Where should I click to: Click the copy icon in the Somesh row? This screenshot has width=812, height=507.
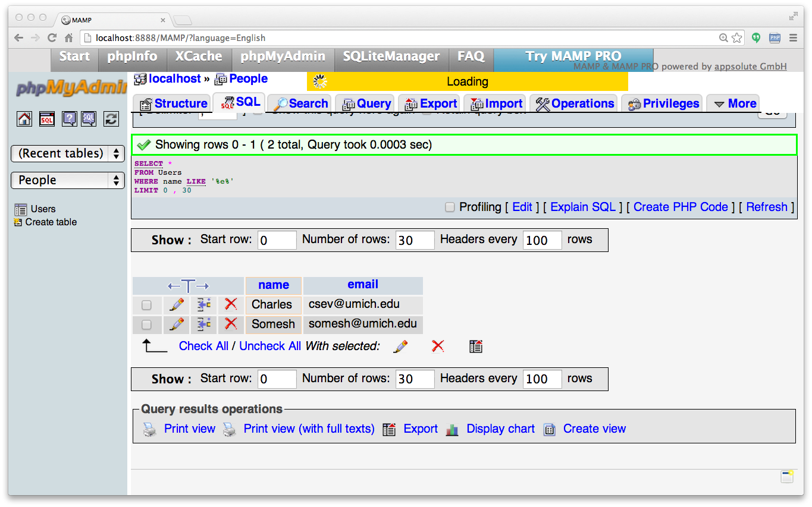point(204,324)
